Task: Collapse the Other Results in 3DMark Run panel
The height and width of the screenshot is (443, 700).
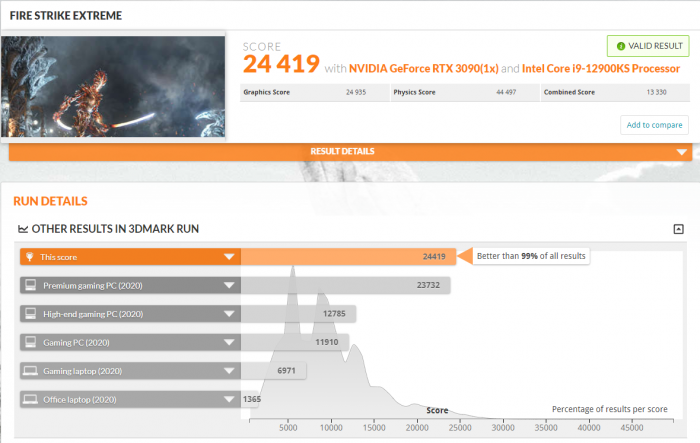Action: pos(679,229)
